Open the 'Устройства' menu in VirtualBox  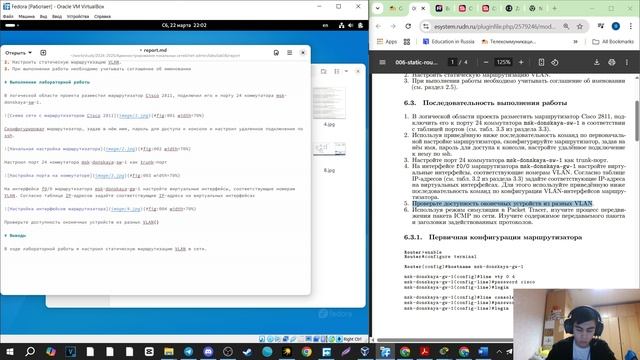click(x=78, y=17)
